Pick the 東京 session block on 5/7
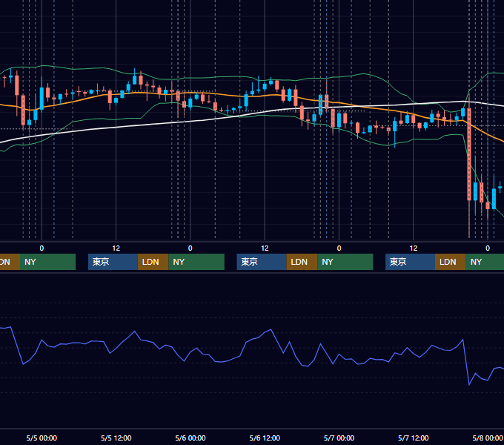 coord(411,262)
